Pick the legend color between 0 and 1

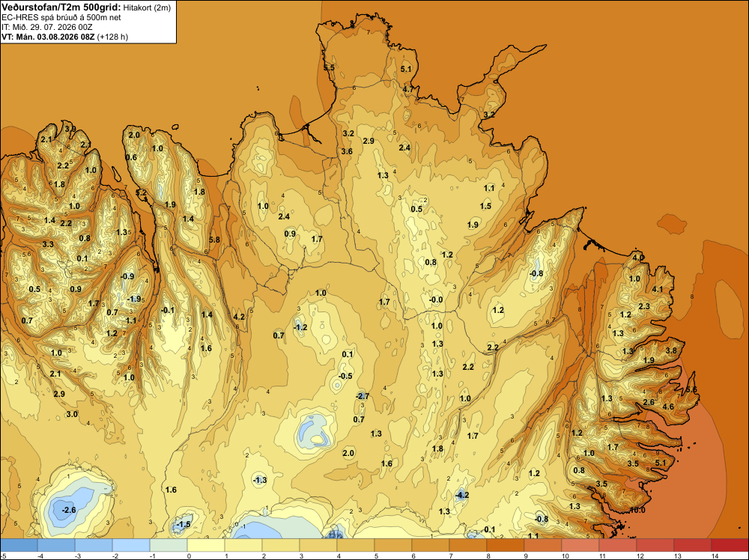pos(207,545)
